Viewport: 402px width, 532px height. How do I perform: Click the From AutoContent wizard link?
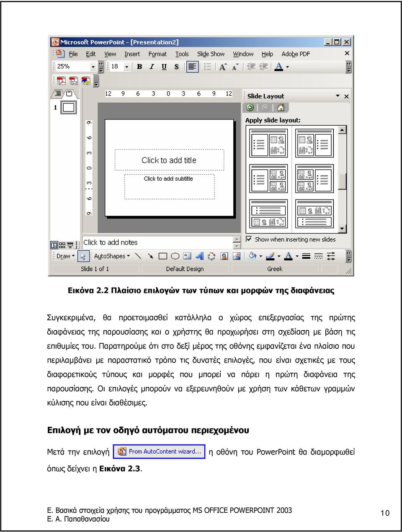pyautogui.click(x=159, y=452)
